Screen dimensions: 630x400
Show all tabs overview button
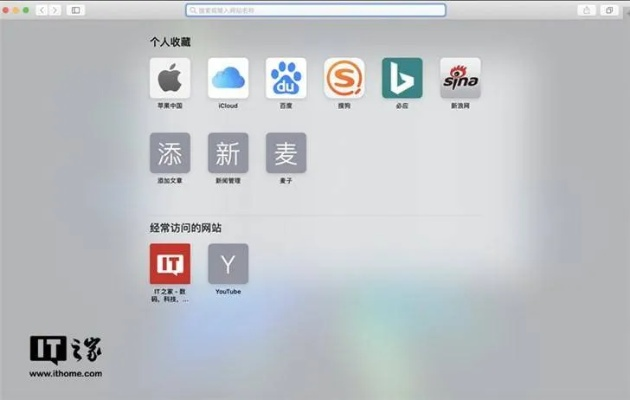tap(609, 10)
